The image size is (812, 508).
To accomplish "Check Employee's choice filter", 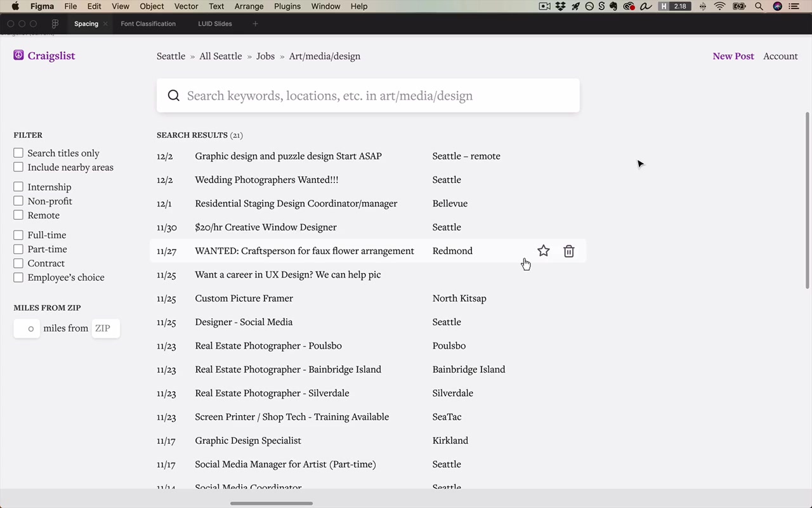I will tap(18, 277).
